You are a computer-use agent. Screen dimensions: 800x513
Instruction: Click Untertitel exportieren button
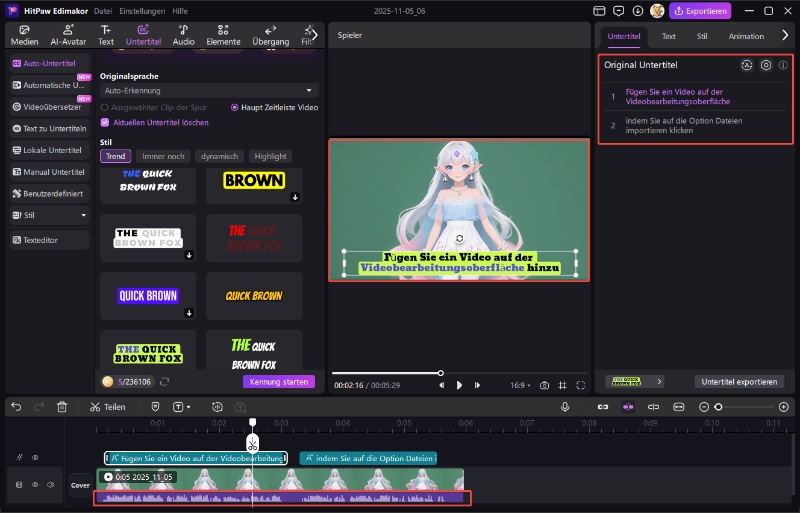coord(739,382)
